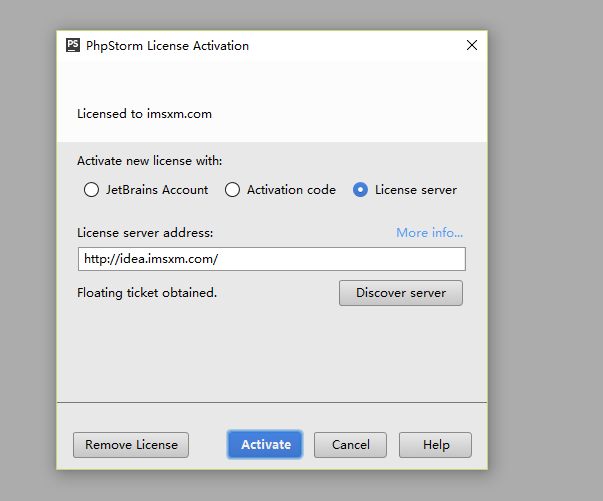Click the PhpStorm logo in title bar
The height and width of the screenshot is (501, 603).
[x=73, y=45]
